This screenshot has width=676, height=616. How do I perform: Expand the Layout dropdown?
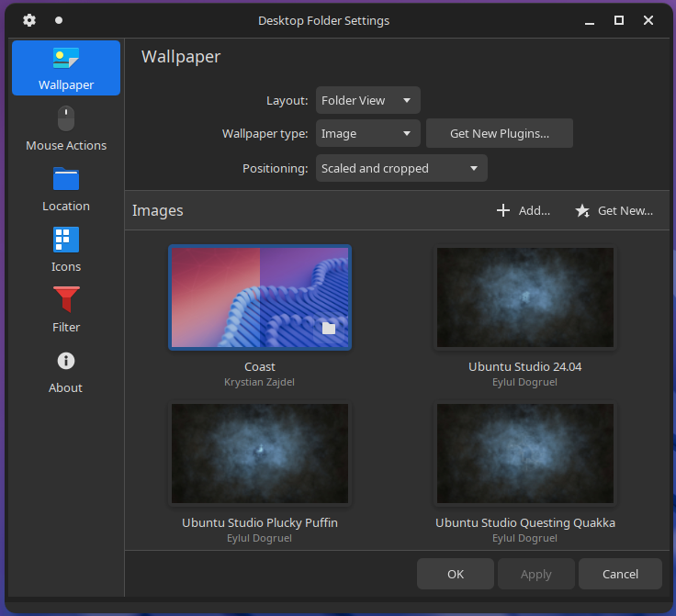point(367,100)
